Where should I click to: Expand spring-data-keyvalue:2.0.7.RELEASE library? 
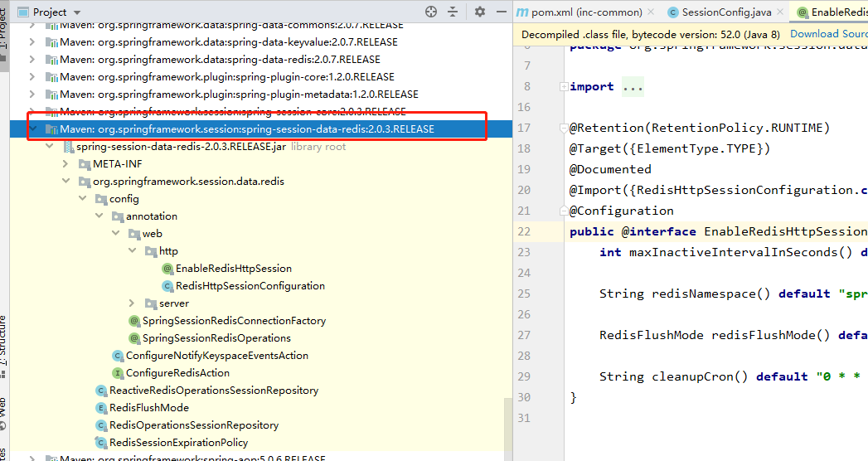pyautogui.click(x=32, y=42)
